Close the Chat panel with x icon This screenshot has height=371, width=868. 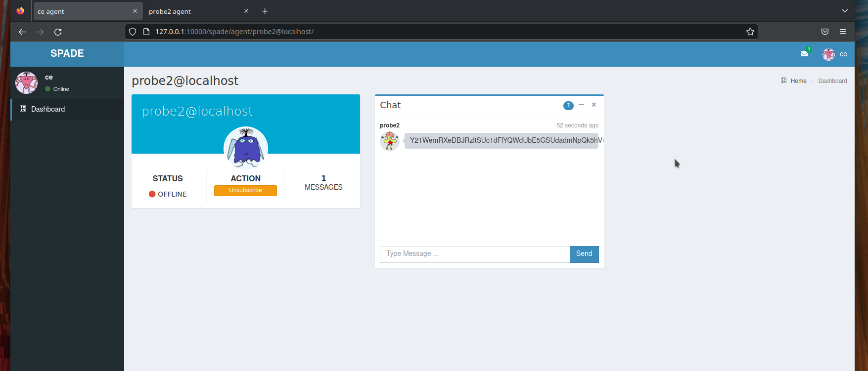point(594,105)
